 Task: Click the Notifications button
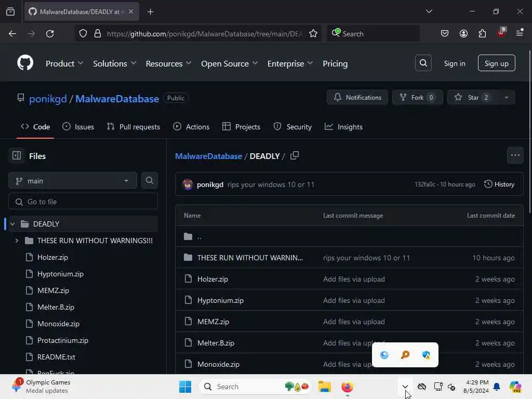click(357, 97)
